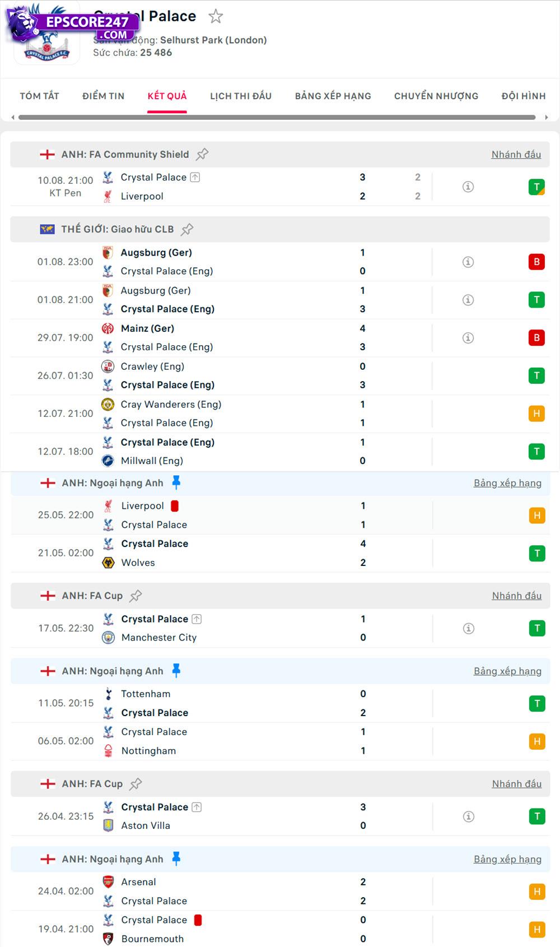This screenshot has width=560, height=947.
Task: Open info for the Mainz vs Crystal Palace match
Action: click(x=468, y=338)
